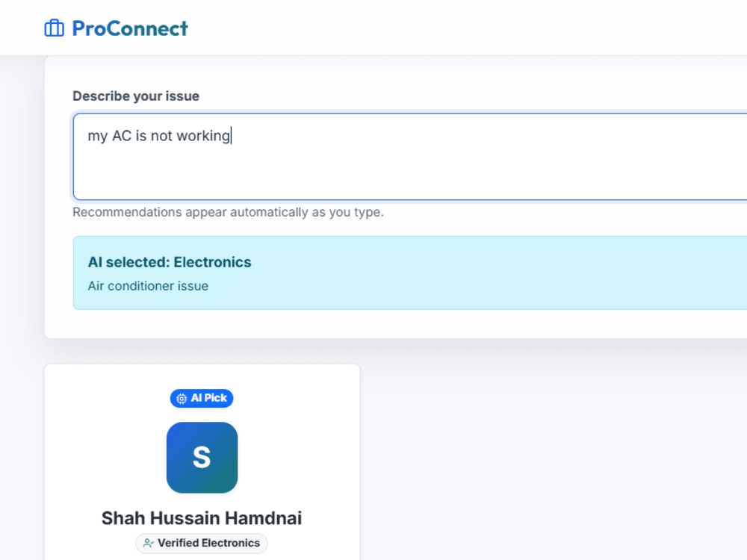The height and width of the screenshot is (560, 747).
Task: Place cursor on the word 'working' in textbox
Action: click(x=203, y=136)
